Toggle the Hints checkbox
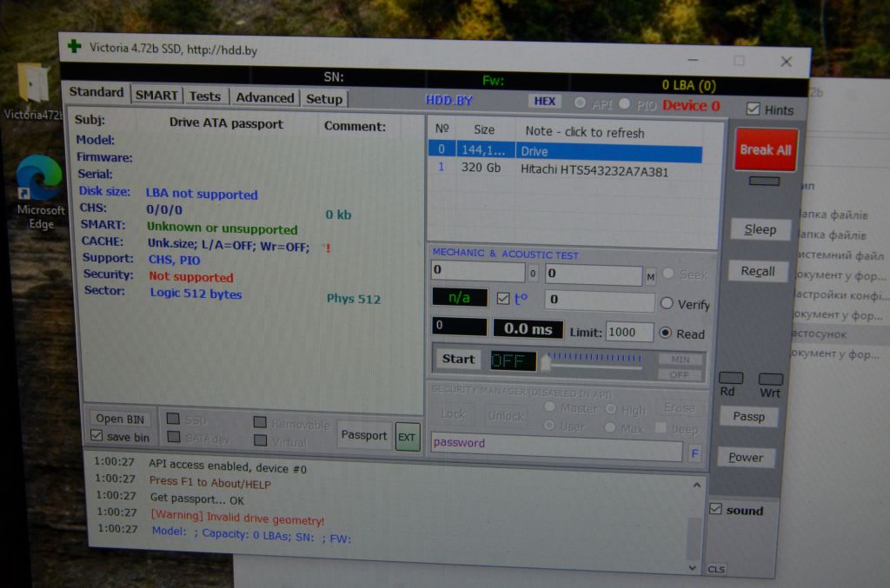 [x=753, y=109]
